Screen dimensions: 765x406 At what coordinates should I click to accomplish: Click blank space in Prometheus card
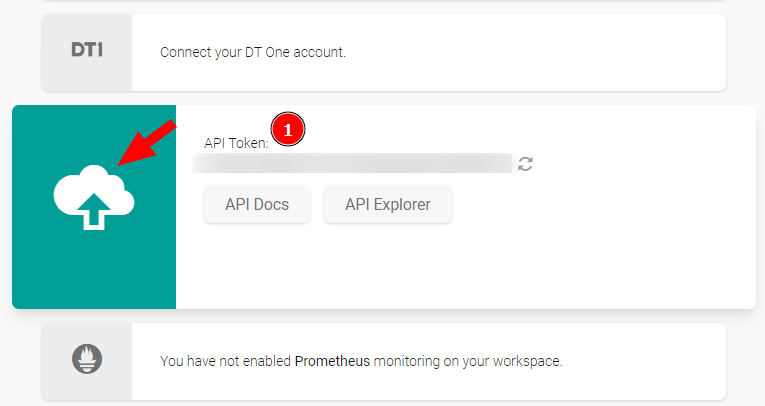[660, 360]
